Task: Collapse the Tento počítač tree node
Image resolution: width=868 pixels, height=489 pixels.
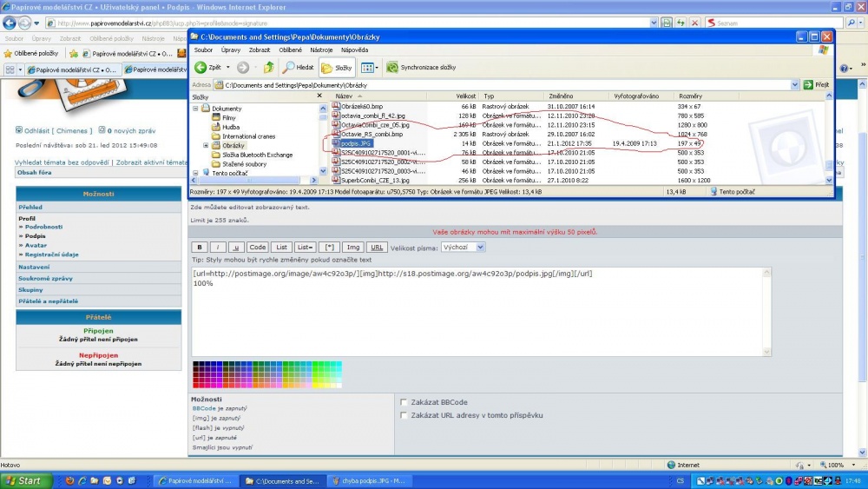Action: coord(195,173)
